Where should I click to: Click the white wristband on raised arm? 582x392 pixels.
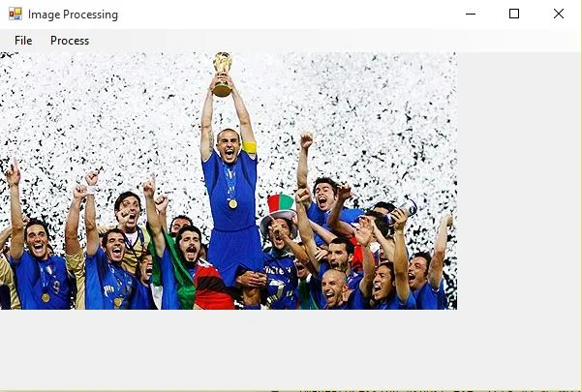tap(91, 191)
